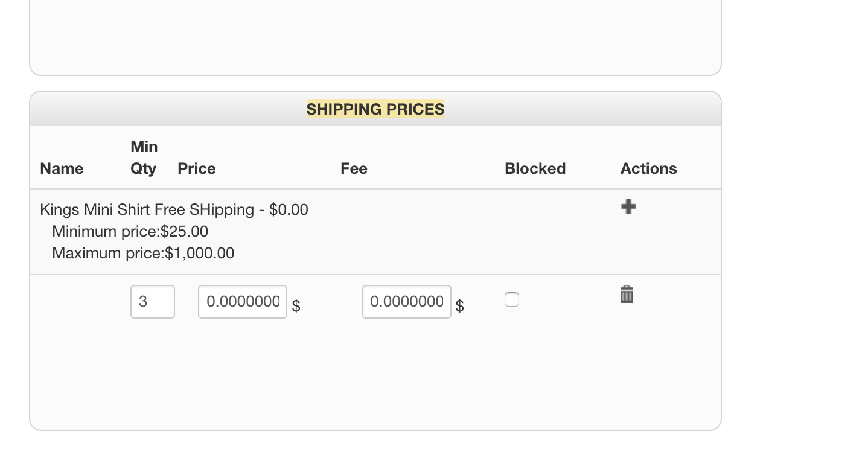Click blank space below the price inputs

tap(375, 374)
